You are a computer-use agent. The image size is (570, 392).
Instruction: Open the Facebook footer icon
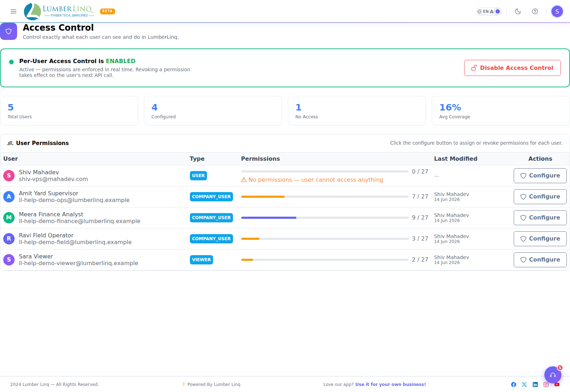click(x=514, y=385)
